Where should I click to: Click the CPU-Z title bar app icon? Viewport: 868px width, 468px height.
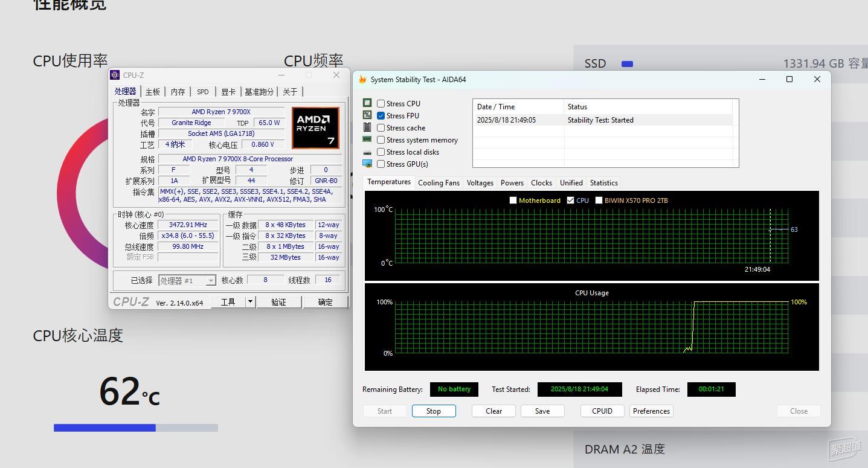click(x=115, y=75)
